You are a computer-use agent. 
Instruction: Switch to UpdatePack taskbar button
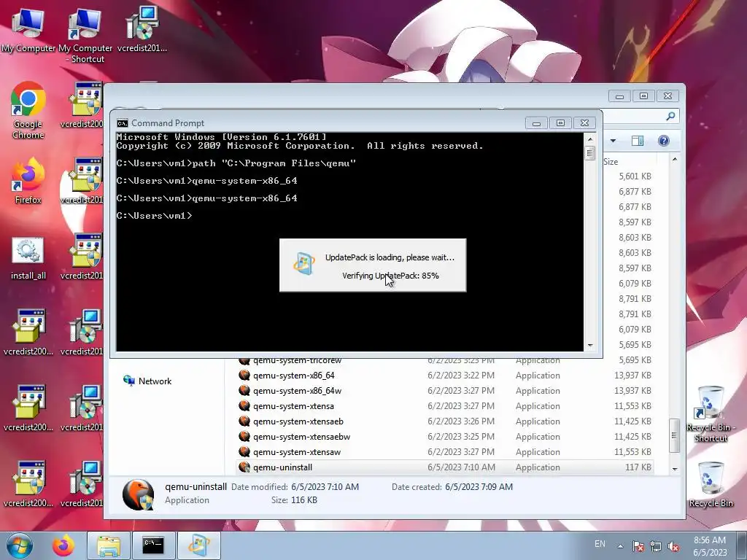coord(198,545)
